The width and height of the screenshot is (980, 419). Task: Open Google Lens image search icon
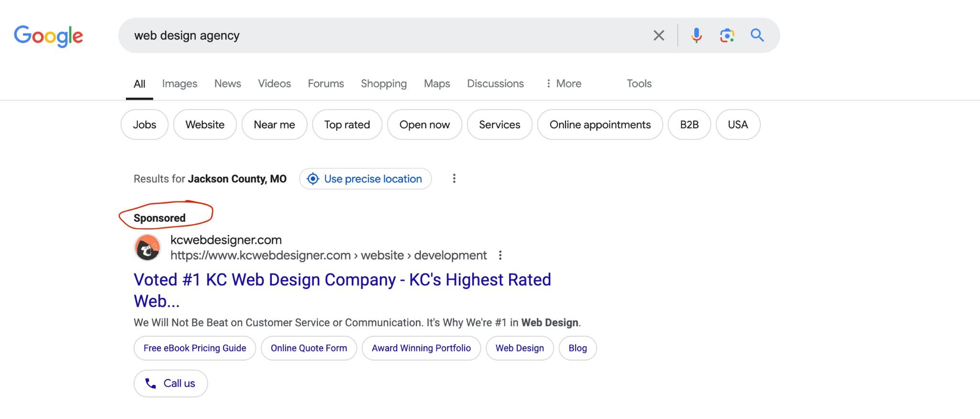point(727,35)
